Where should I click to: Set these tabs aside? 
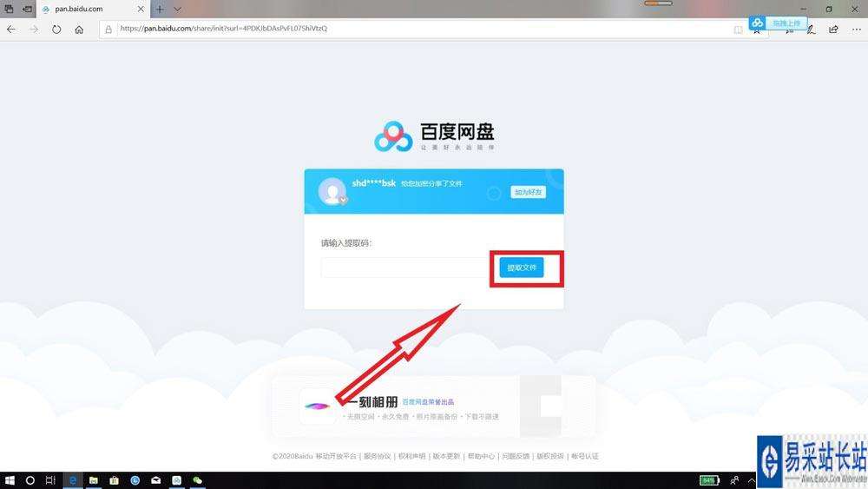coord(27,10)
